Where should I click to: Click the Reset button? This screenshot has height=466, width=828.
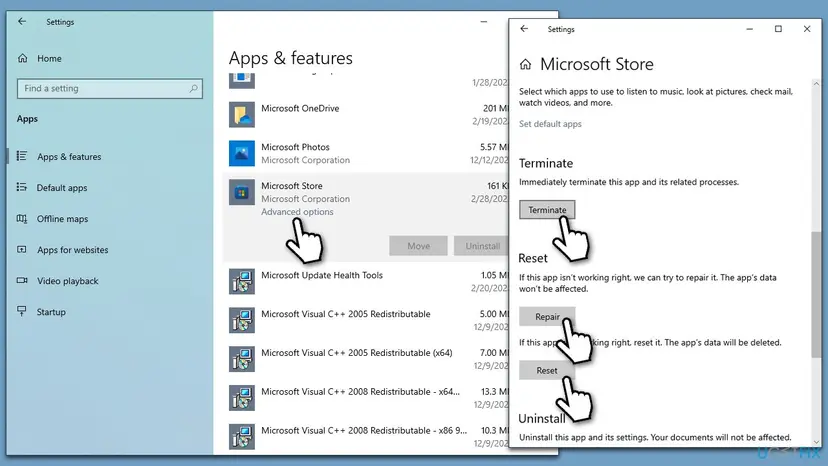click(x=547, y=370)
